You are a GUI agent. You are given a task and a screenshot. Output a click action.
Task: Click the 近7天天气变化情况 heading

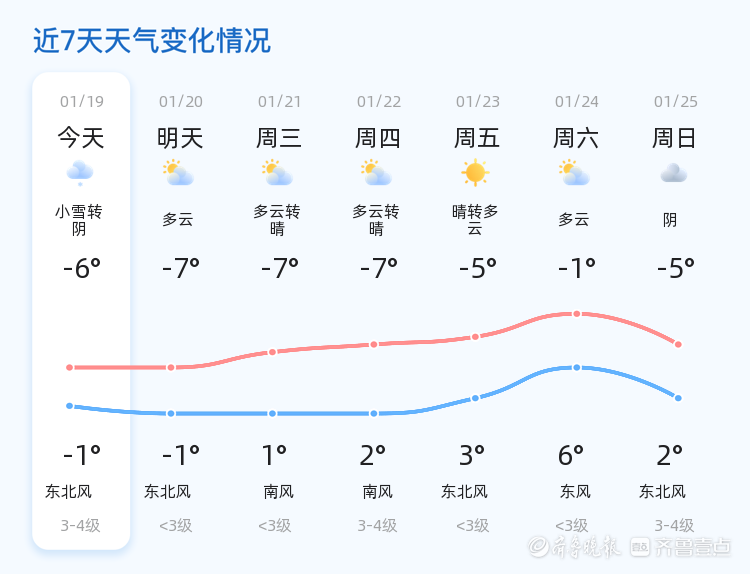click(152, 41)
